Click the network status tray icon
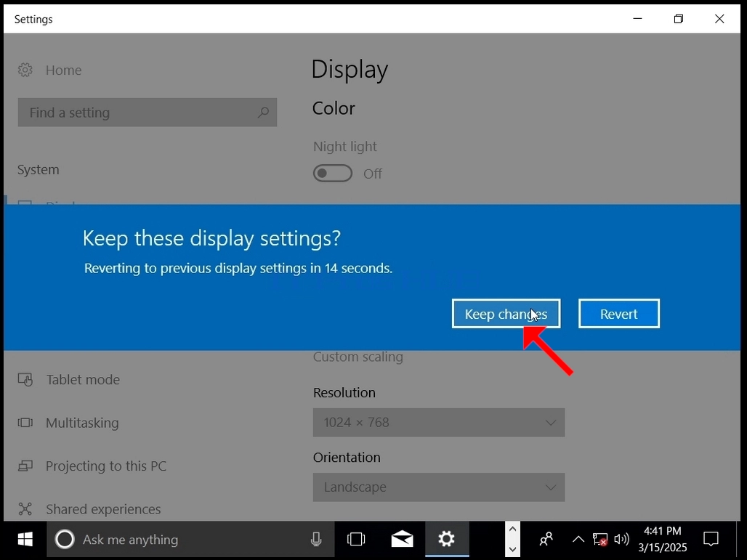The width and height of the screenshot is (747, 560). coord(599,540)
